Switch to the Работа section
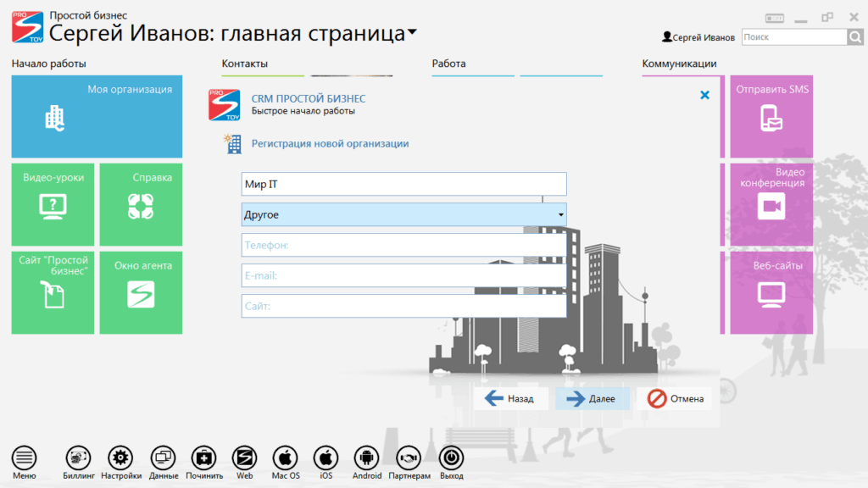The image size is (868, 488). coord(449,64)
